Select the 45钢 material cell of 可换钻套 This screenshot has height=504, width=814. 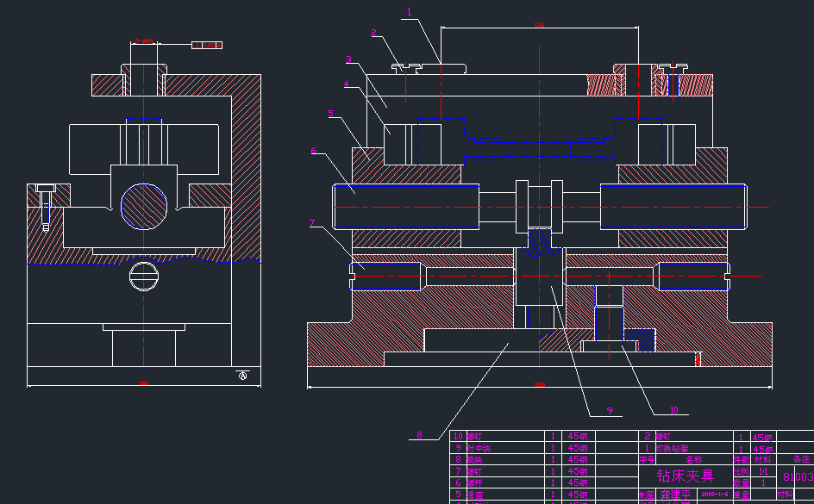coord(762,450)
